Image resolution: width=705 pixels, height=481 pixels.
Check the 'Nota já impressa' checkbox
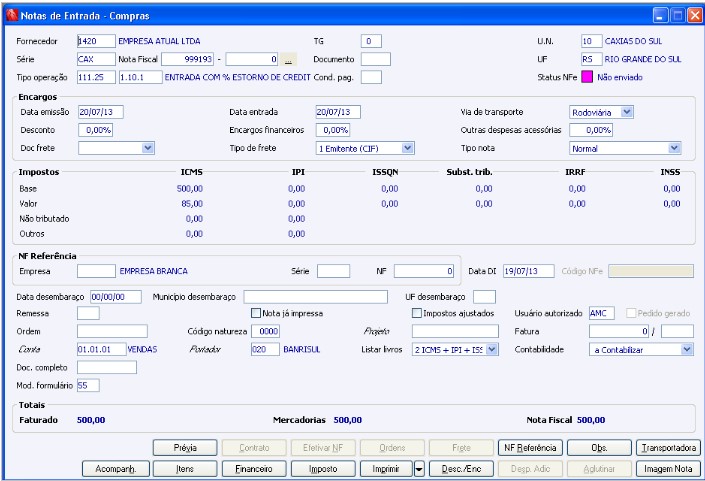[256, 313]
